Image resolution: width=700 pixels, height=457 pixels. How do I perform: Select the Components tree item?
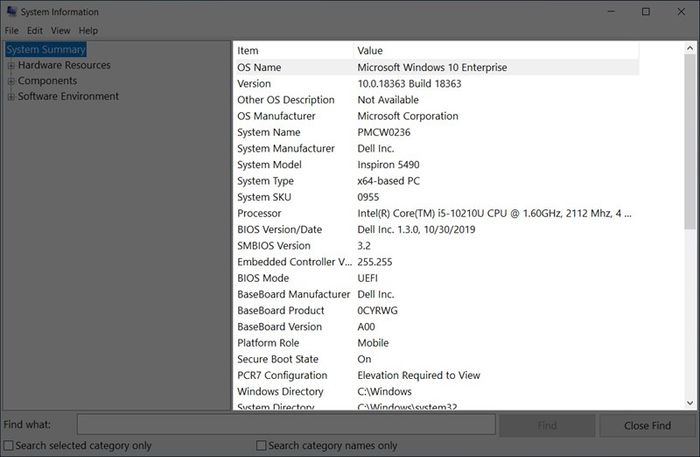(x=47, y=81)
